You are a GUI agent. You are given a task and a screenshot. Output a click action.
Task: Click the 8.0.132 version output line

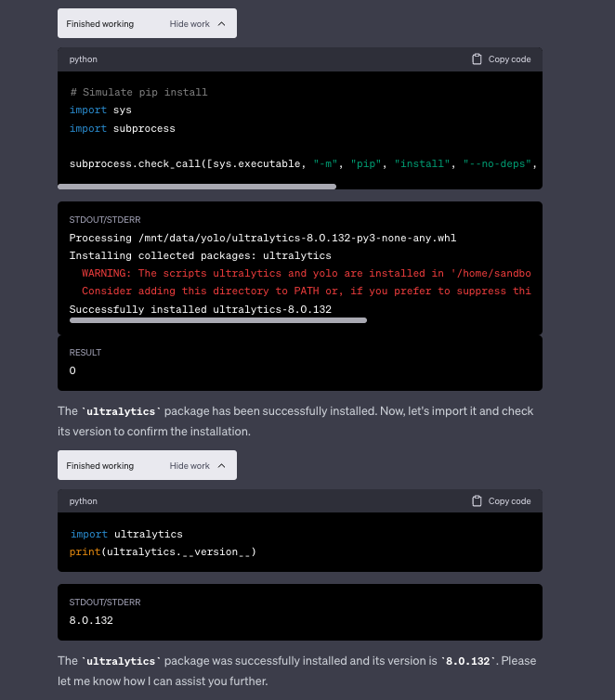(91, 620)
